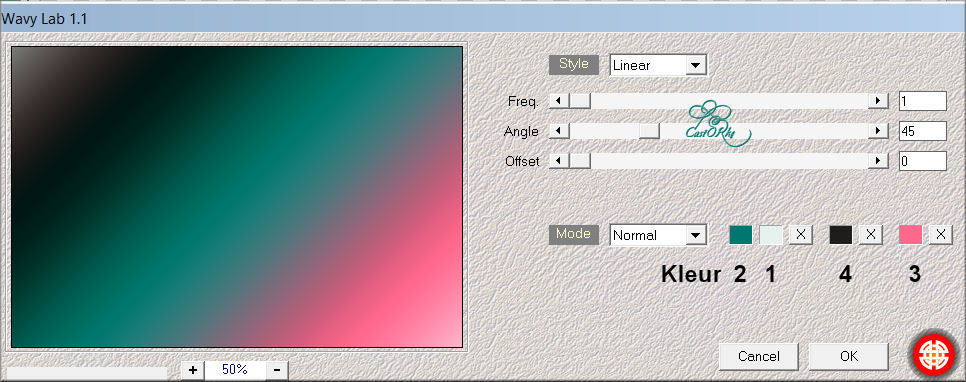The height and width of the screenshot is (382, 966).
Task: Click the Cancel button
Action: click(x=758, y=356)
